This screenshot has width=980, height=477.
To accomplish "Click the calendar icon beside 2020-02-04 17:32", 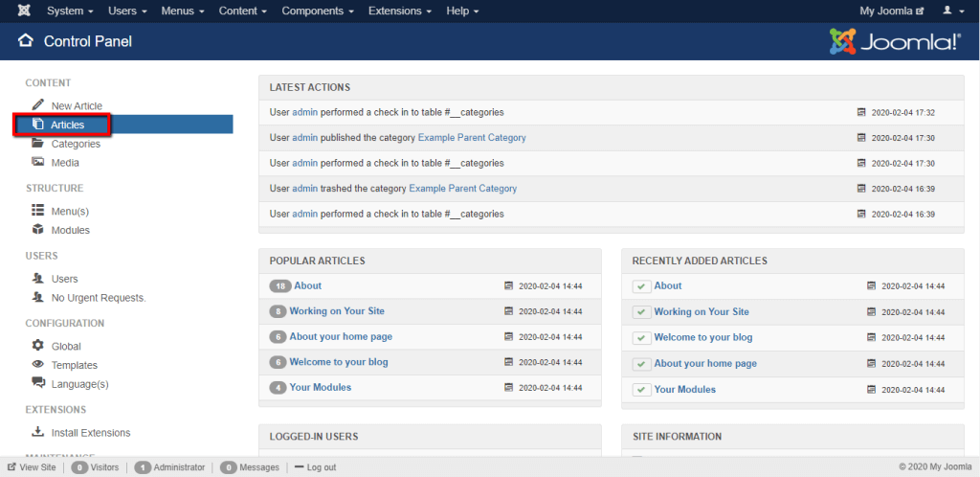I will (862, 112).
